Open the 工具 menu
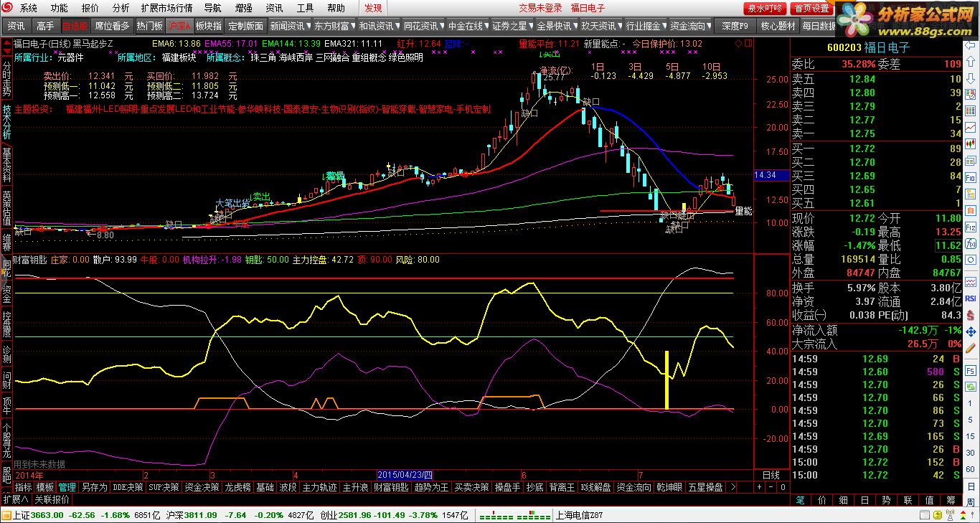Screen dimensions: 980x523 pos(306,8)
